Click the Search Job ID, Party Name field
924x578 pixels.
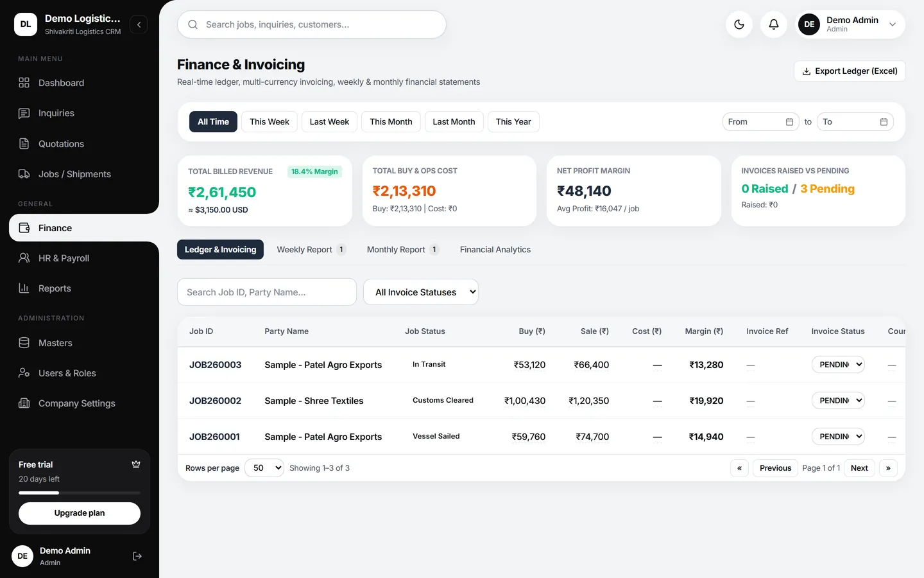click(267, 292)
